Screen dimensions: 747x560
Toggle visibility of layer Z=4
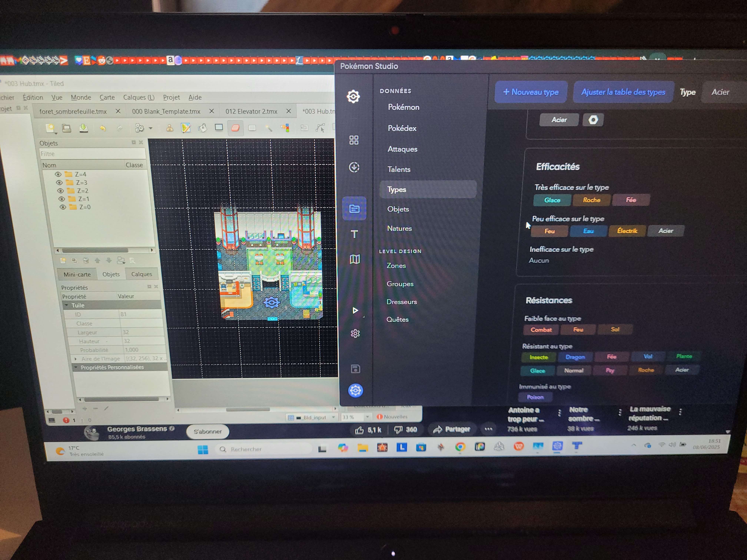tap(58, 174)
